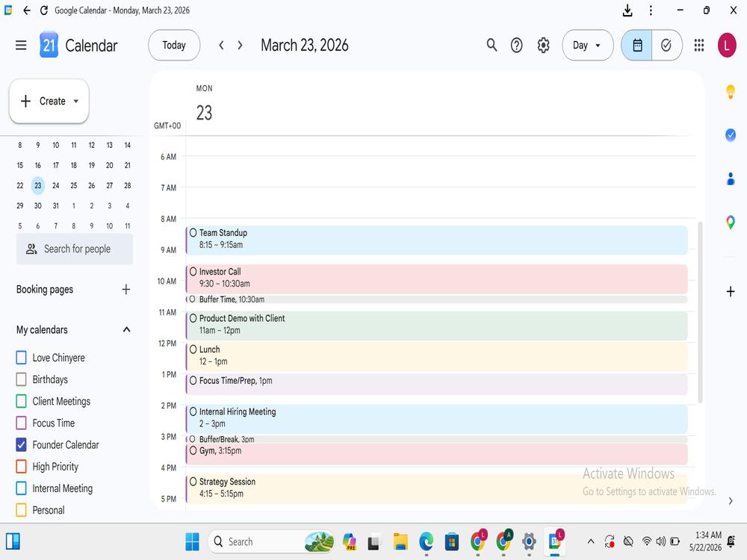Image resolution: width=747 pixels, height=560 pixels.
Task: Open the Settings gear menu
Action: 543,46
